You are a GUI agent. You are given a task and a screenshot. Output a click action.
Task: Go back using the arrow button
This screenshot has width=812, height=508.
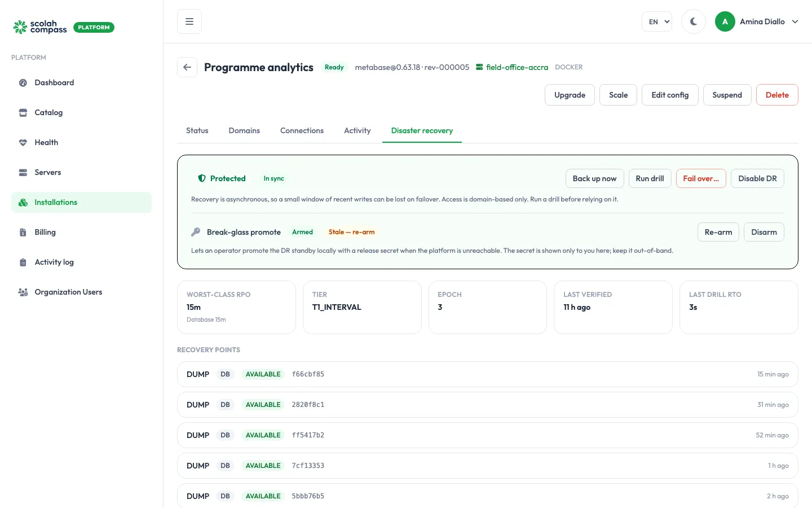[x=187, y=67]
